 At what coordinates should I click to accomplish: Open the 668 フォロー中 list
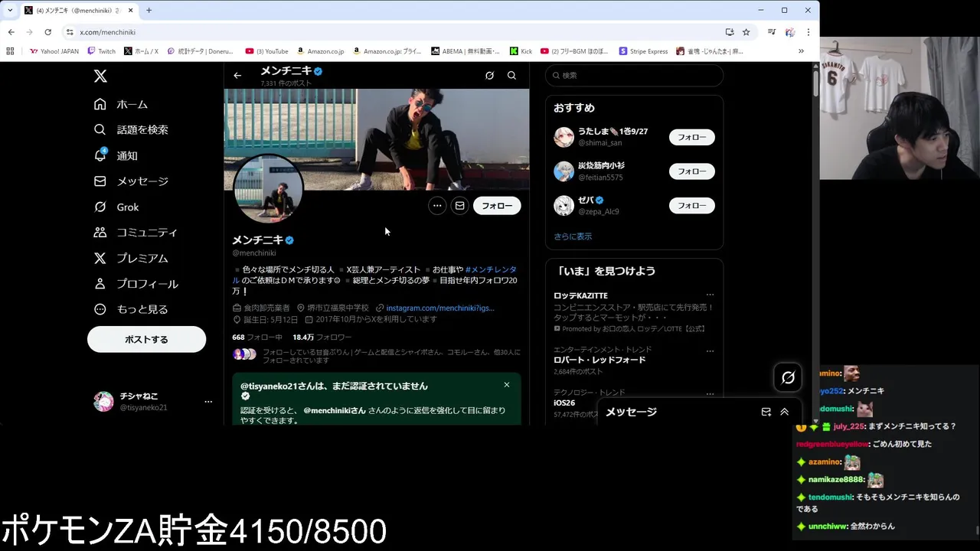pyautogui.click(x=257, y=337)
